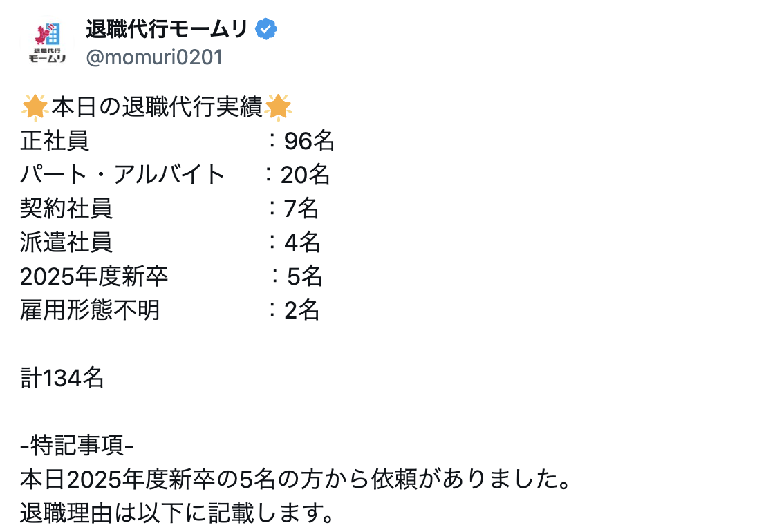Select the 本日の退職代行実績 heading text
The image size is (766, 532).
pyautogui.click(x=157, y=107)
